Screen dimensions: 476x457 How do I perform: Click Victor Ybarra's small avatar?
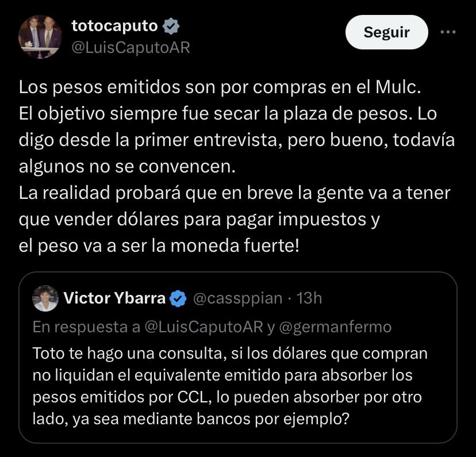coord(45,298)
